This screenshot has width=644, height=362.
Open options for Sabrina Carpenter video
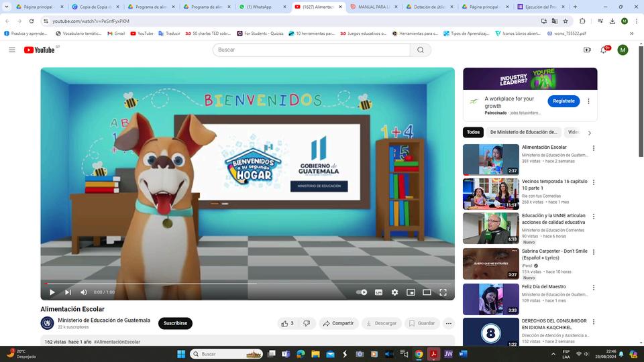point(594,252)
